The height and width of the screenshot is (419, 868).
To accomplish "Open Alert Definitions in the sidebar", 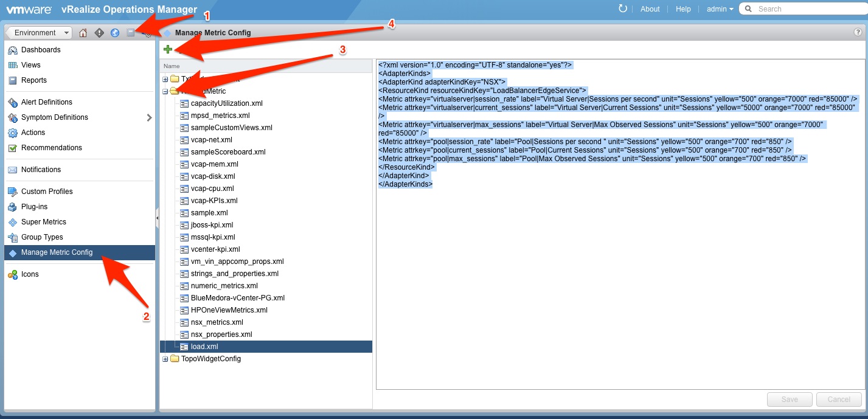I will click(46, 102).
